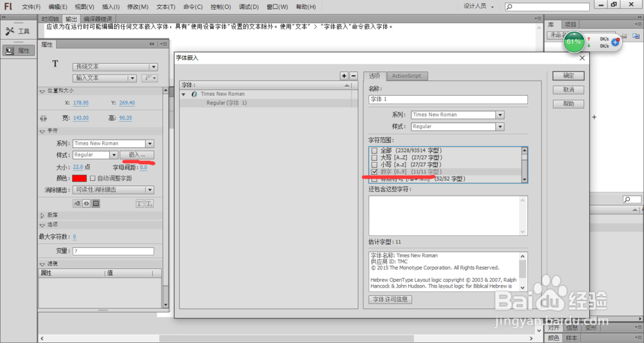Click the green 61% memory ball
644x343 pixels.
(x=574, y=42)
